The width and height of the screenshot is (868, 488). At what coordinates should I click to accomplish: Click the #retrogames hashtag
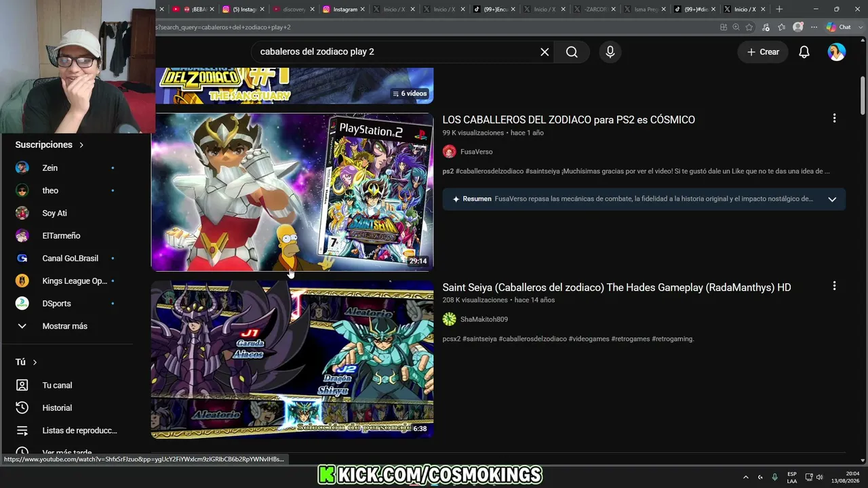coord(630,339)
